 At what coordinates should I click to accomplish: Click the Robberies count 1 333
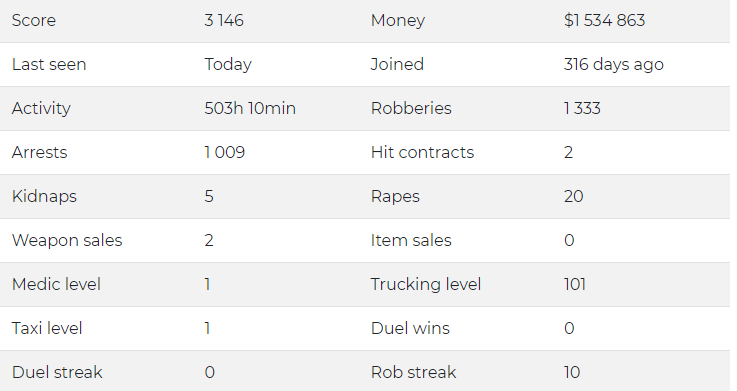pos(582,109)
